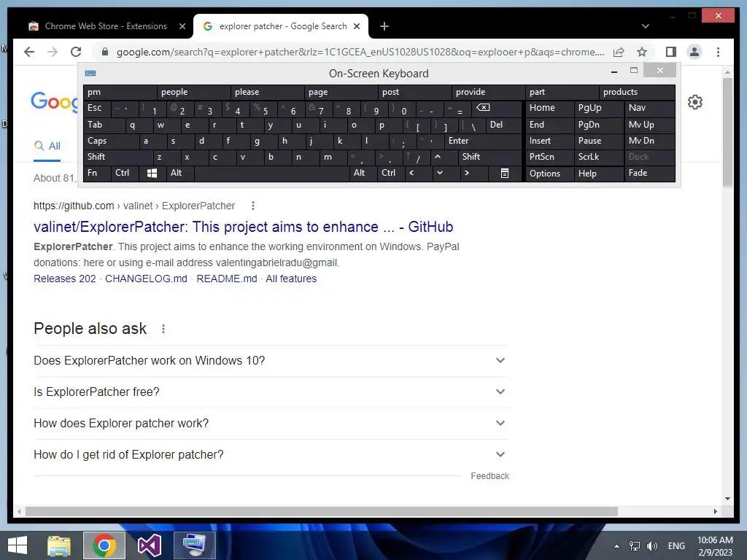Screen dimensions: 747x560
Task: Expand 'How do I get rid of Explorer patcher?'
Action: point(270,455)
